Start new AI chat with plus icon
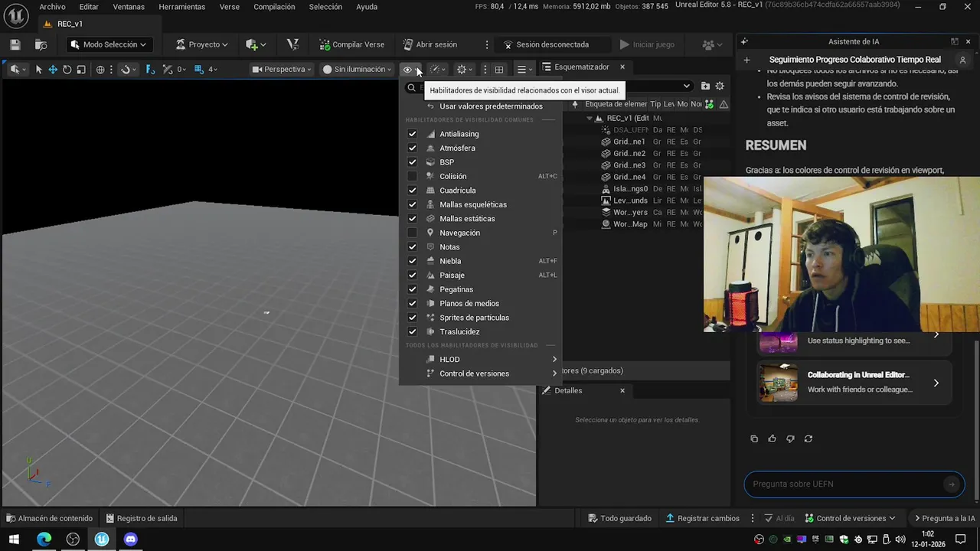980x551 pixels. tap(747, 60)
